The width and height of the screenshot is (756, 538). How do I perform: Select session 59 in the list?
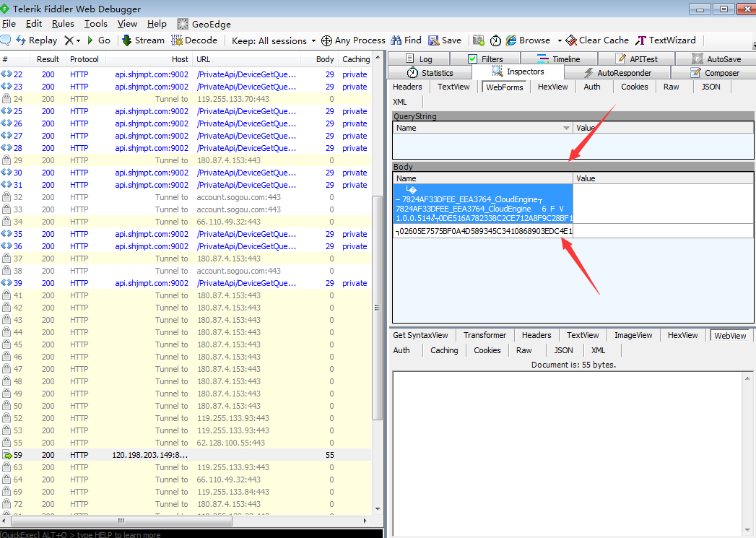pyautogui.click(x=186, y=455)
